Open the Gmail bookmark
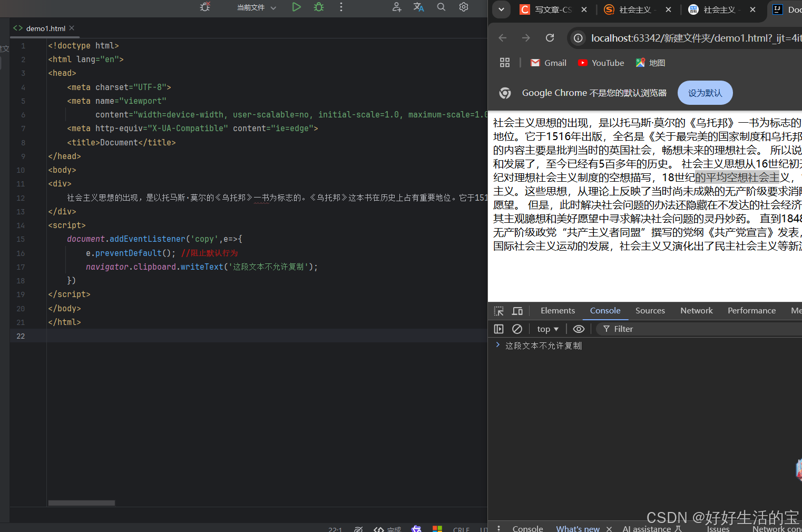The image size is (802, 532). [548, 63]
